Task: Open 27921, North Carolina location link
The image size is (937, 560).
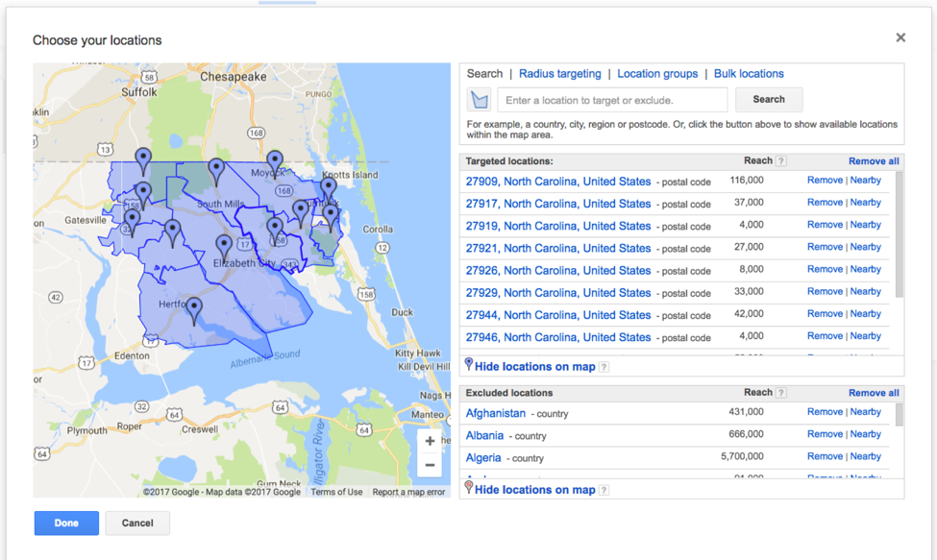Action: (x=558, y=248)
